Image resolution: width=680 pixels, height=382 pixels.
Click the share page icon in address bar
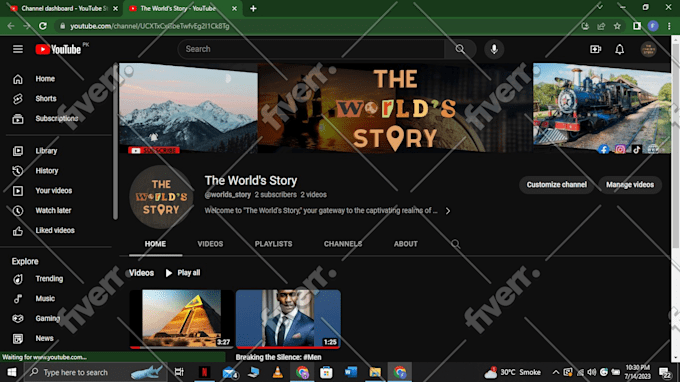point(601,26)
